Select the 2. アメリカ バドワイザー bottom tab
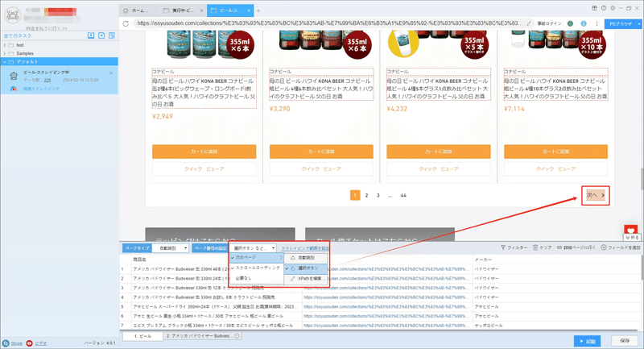644x349 pixels. click(204, 336)
